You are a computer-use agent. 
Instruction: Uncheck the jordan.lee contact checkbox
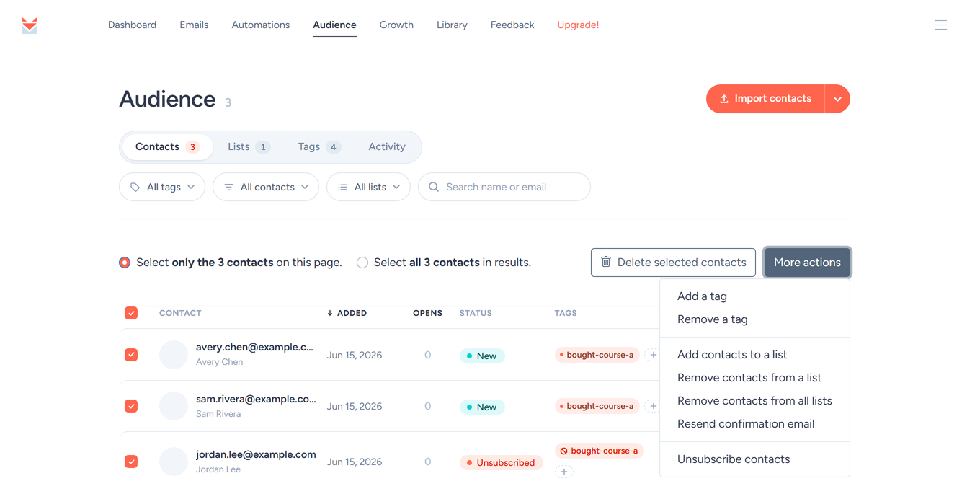click(131, 462)
